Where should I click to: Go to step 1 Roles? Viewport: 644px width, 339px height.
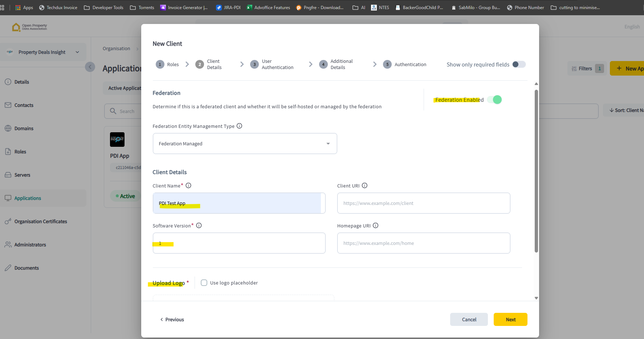[x=167, y=64]
